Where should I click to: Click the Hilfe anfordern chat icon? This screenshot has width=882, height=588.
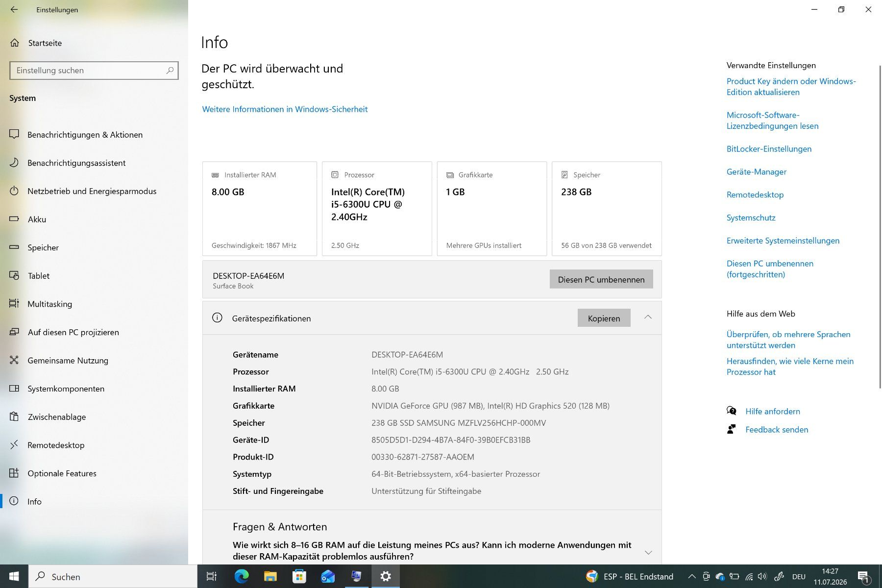[x=731, y=411]
